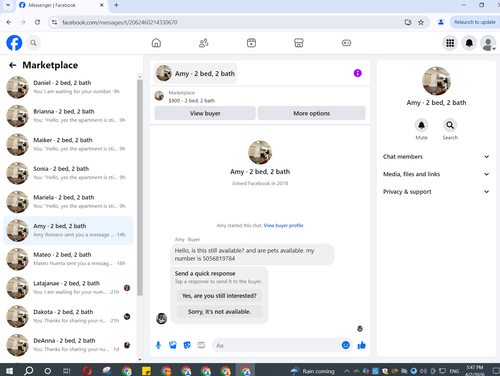The height and width of the screenshot is (376, 500).
Task: Search within this conversation
Action: 450,129
